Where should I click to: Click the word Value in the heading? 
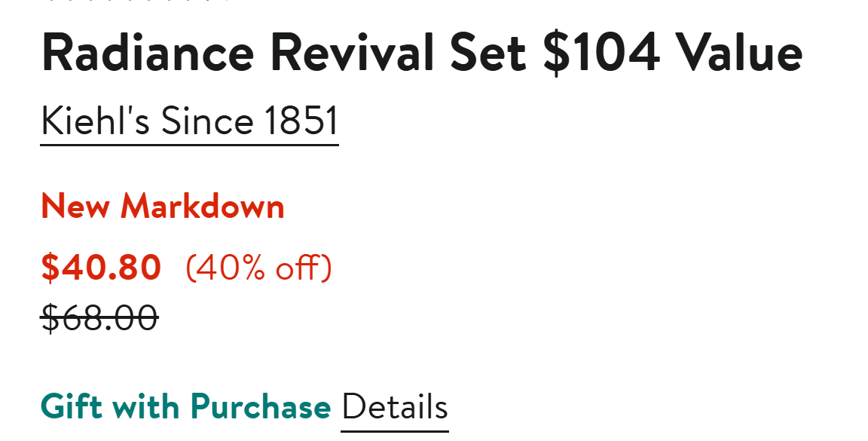738,54
